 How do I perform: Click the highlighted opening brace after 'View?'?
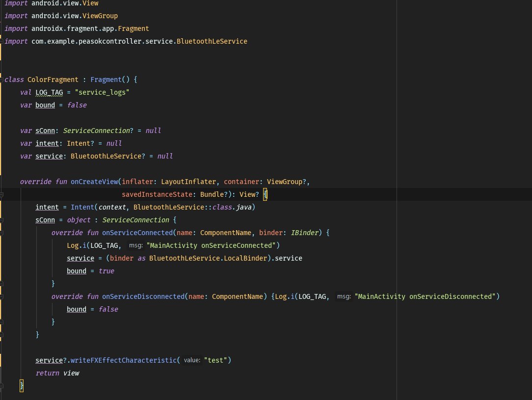tap(266, 195)
